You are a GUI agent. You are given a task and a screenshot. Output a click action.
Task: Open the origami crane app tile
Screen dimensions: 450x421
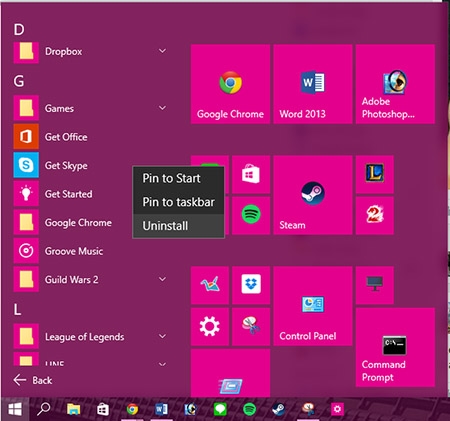pyautogui.click(x=210, y=285)
